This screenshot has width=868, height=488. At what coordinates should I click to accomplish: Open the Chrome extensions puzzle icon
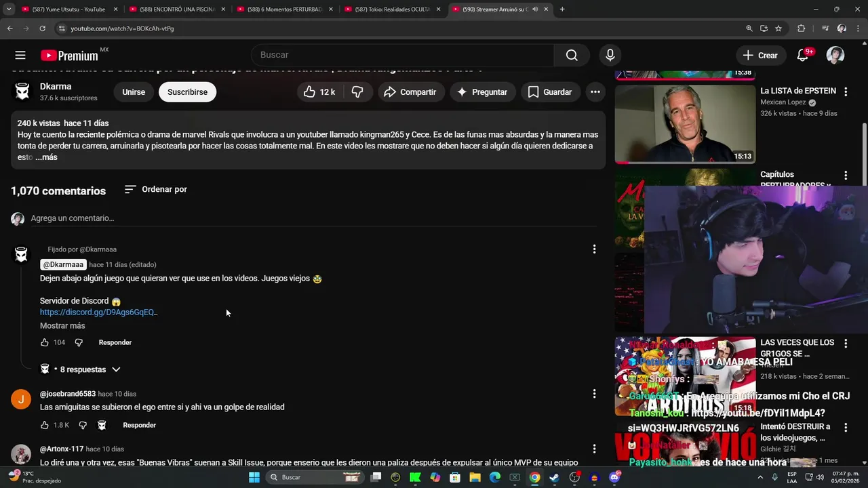pos(802,28)
